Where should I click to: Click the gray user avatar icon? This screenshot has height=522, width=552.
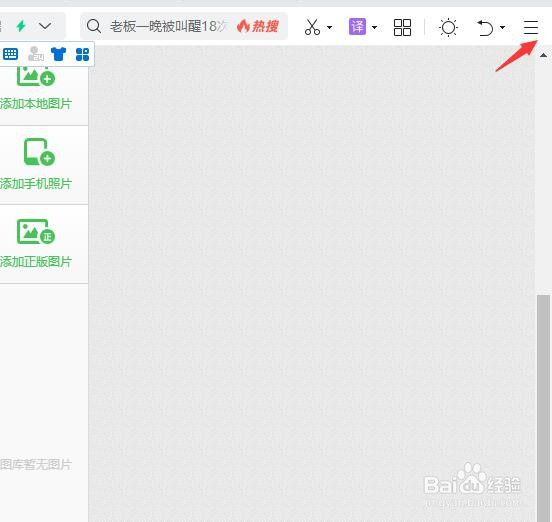36,54
